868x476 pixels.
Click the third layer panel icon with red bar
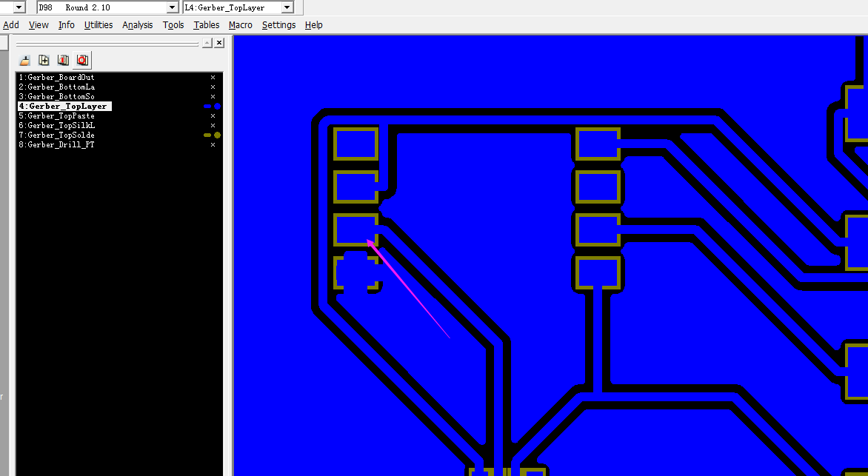[64, 60]
